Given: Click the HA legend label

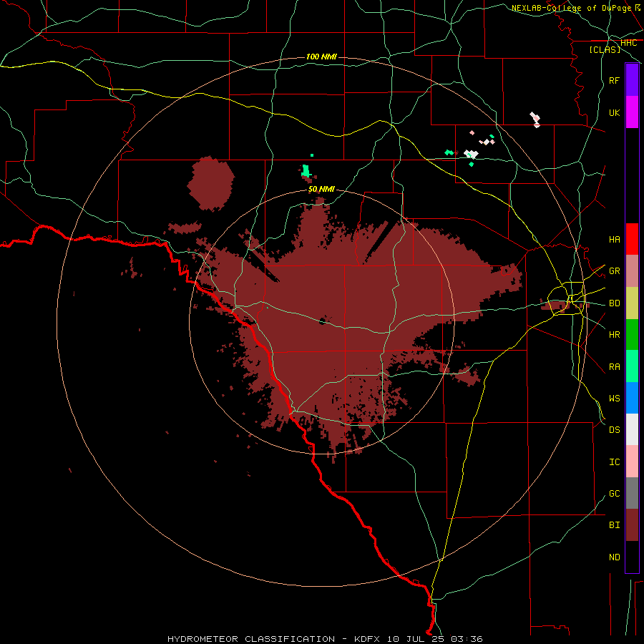Looking at the screenshot, I should point(614,239).
